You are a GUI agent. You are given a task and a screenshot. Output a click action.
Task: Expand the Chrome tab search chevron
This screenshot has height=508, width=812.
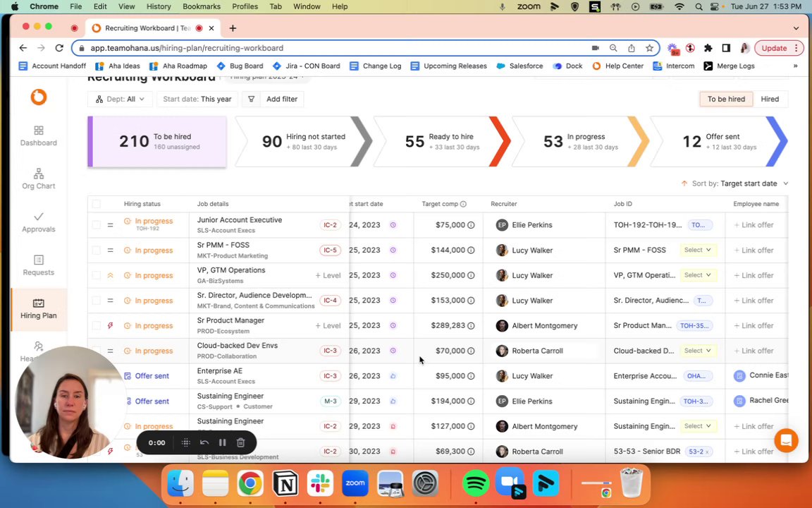click(796, 28)
